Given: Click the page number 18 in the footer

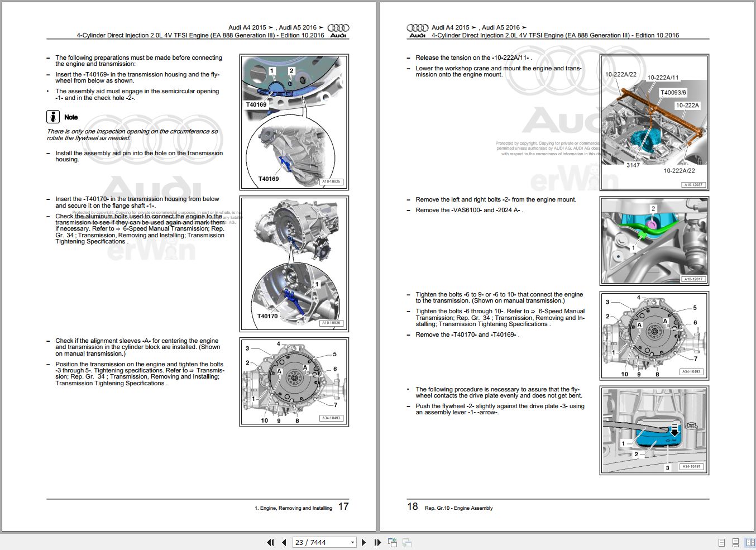Looking at the screenshot, I should 413,506.
